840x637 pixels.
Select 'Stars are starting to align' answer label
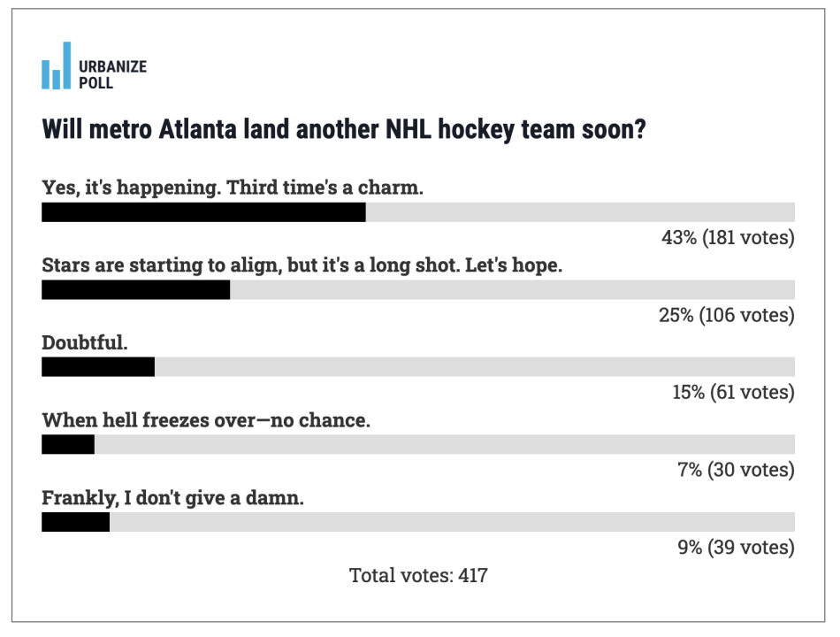pos(302,265)
